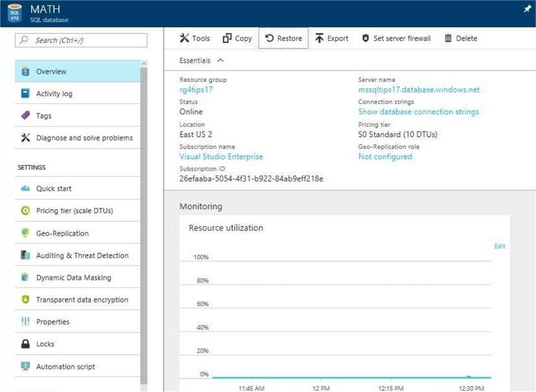Select Tags in the sidebar
Screen dimensions: 536x392
(x=77, y=116)
